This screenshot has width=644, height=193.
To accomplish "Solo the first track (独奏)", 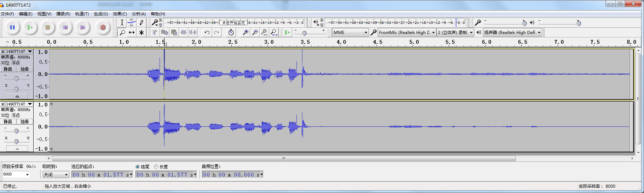I will [x=25, y=69].
